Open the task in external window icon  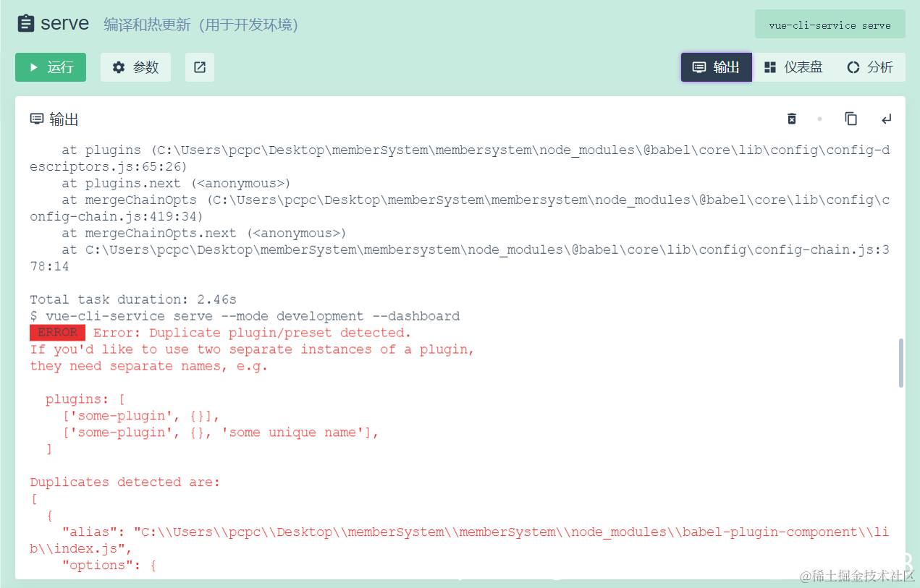pos(200,67)
